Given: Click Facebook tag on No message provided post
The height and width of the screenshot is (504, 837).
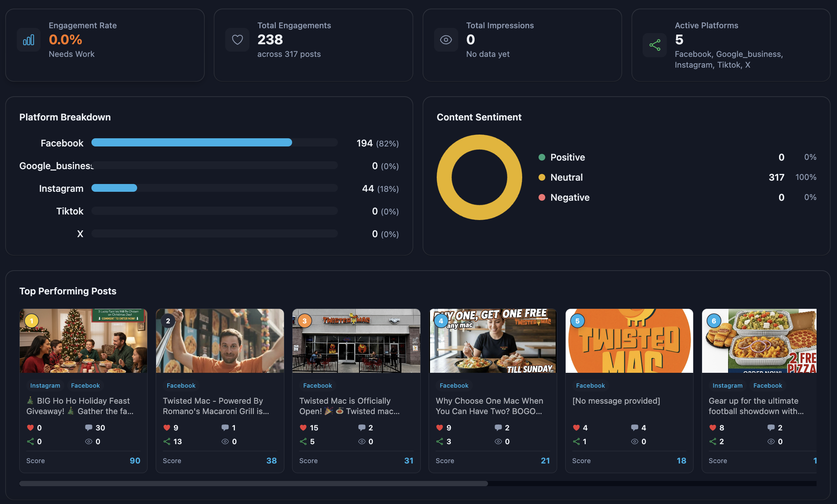Looking at the screenshot, I should pyautogui.click(x=590, y=386).
